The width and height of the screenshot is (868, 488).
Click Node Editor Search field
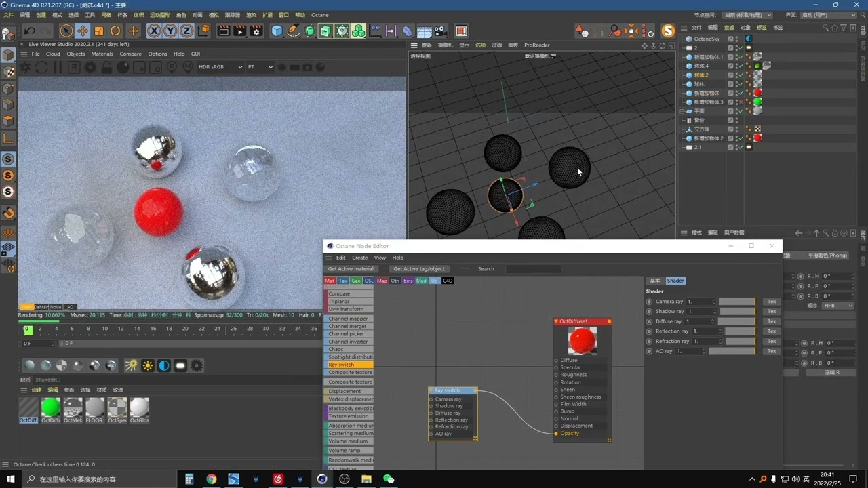534,269
